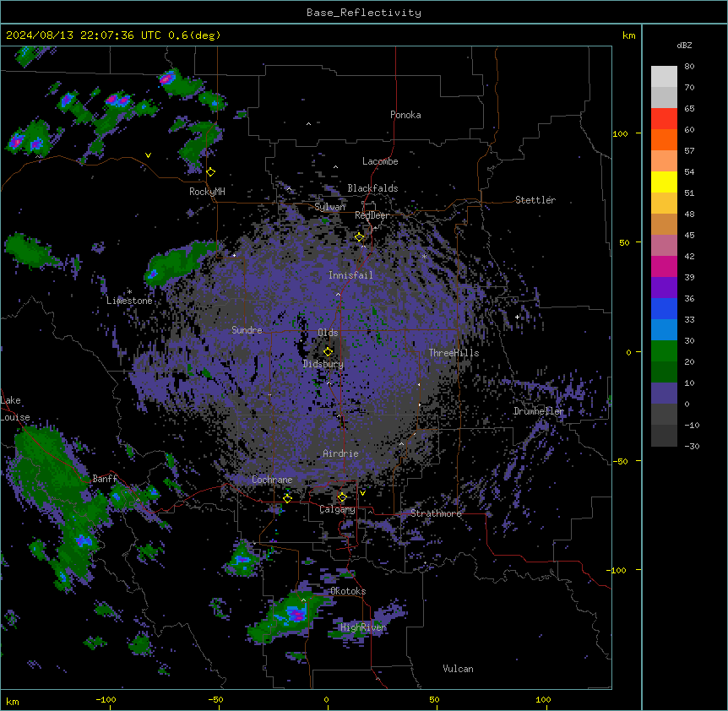Pick the bright green 20-30 dBZ legend swatch
This screenshot has width=728, height=711.
[x=664, y=351]
